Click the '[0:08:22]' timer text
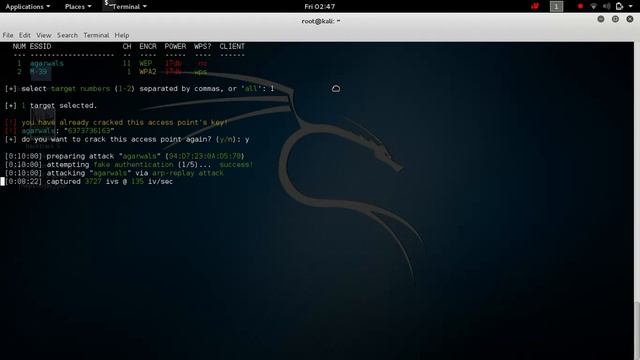Screen dimensions: 640x360 pyautogui.click(x=23, y=182)
